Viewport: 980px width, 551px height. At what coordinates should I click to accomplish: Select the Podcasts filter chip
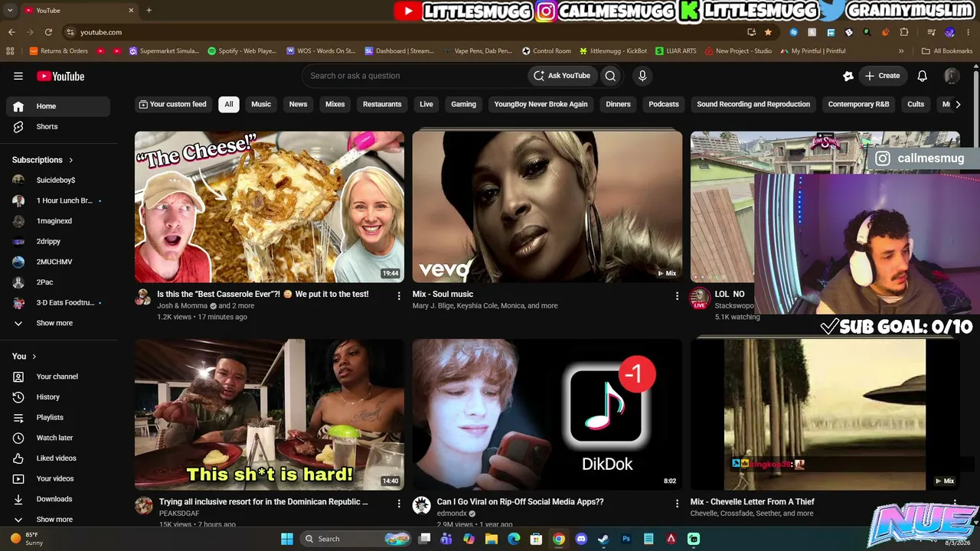[x=664, y=104]
